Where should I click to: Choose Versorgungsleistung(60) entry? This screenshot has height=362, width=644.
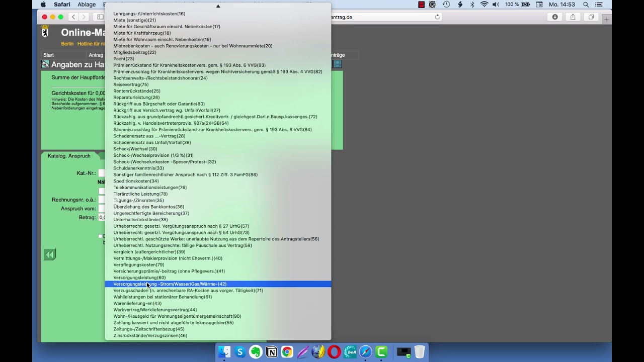click(218, 278)
